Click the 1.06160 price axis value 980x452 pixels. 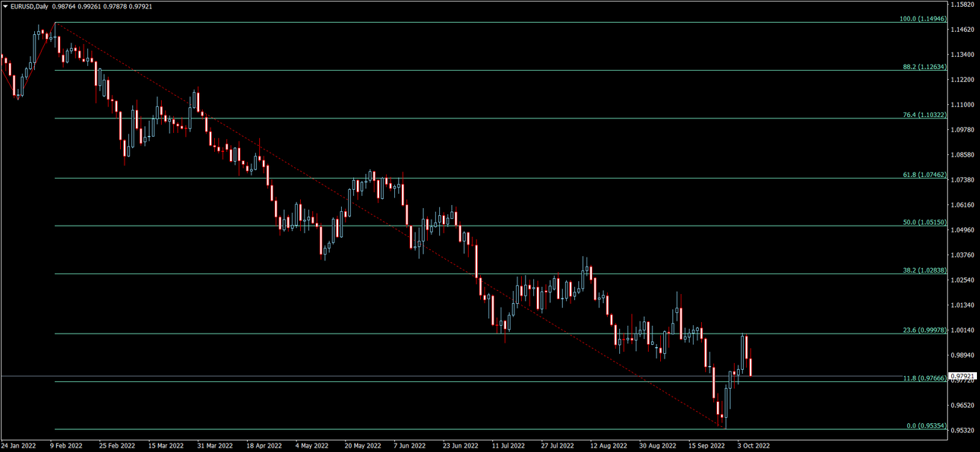tap(963, 205)
